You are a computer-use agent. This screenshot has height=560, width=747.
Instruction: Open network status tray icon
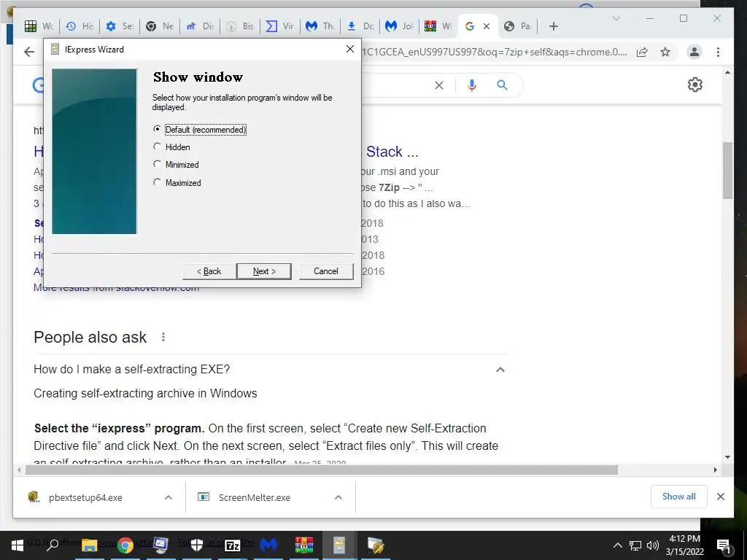click(x=635, y=545)
